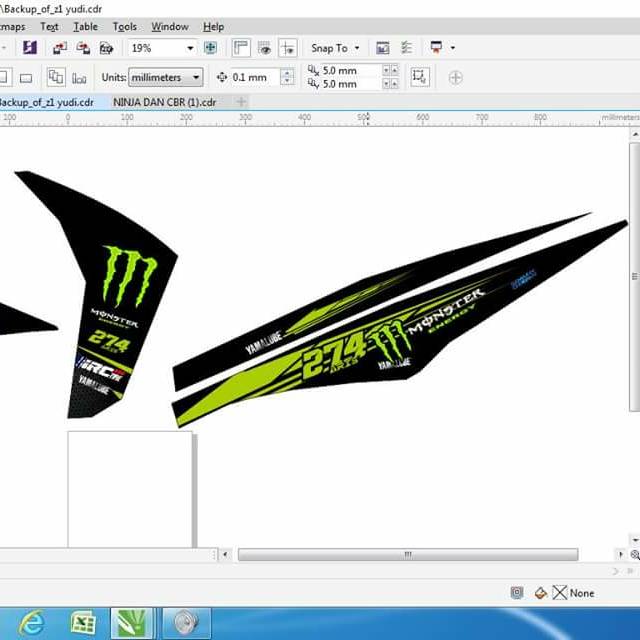Click the purple Search Content icon

coord(29,48)
